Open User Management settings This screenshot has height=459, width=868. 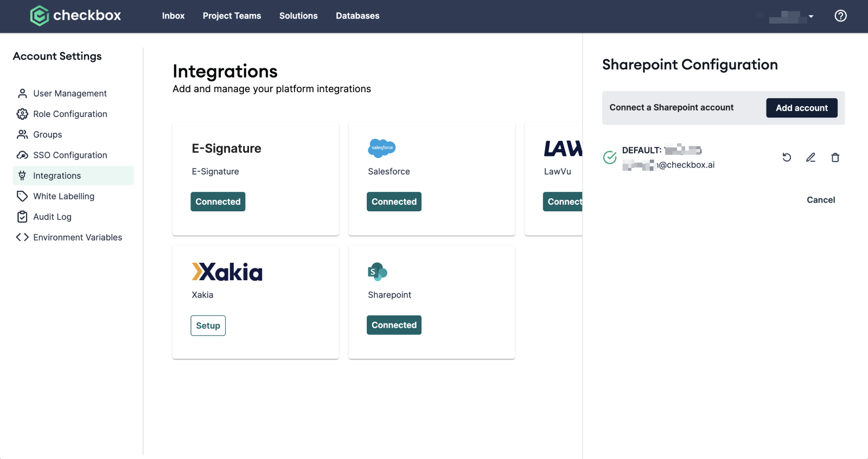pyautogui.click(x=73, y=93)
